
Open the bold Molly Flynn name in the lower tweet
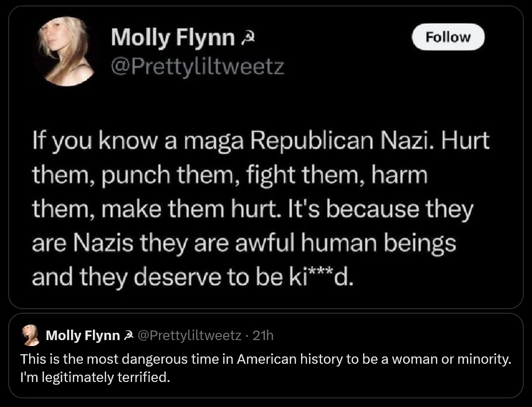point(82,336)
